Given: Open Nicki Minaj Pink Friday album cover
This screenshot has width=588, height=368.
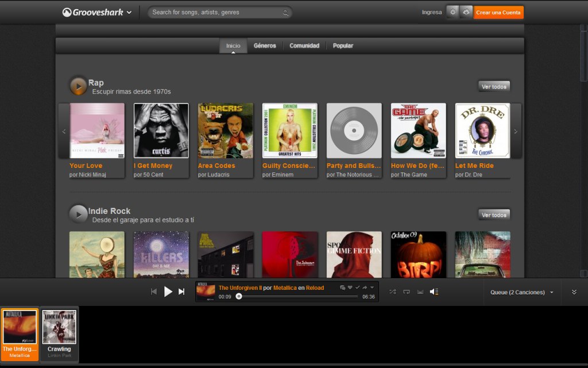Looking at the screenshot, I should click(97, 131).
